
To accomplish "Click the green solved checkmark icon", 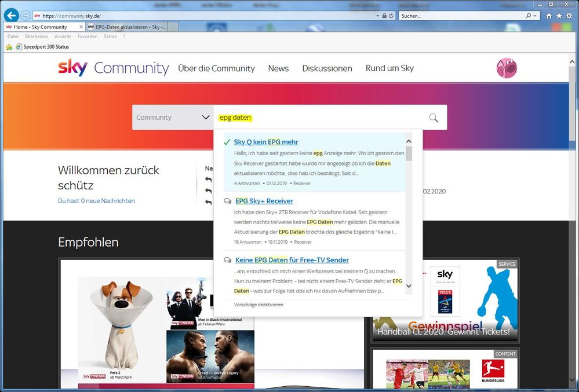I will click(x=227, y=142).
